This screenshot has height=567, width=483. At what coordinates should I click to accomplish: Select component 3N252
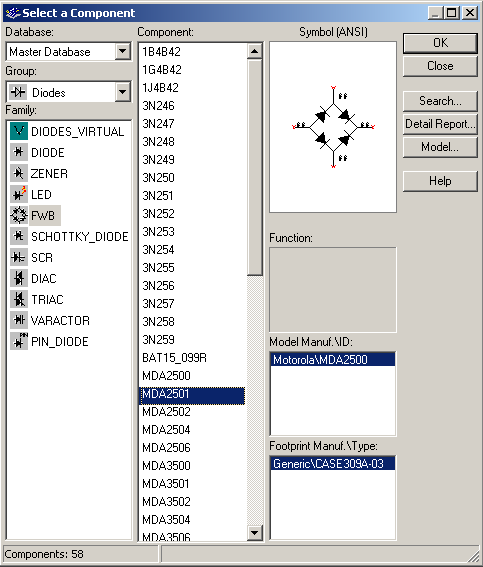point(158,214)
